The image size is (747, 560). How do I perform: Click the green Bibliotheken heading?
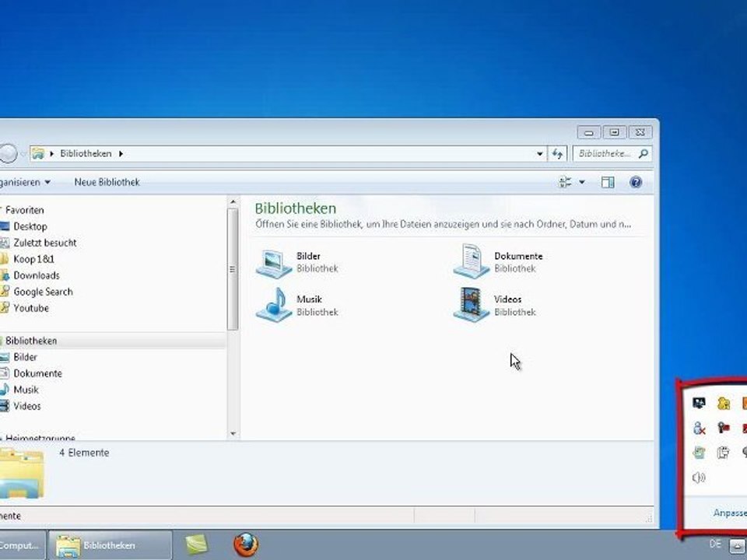click(296, 208)
